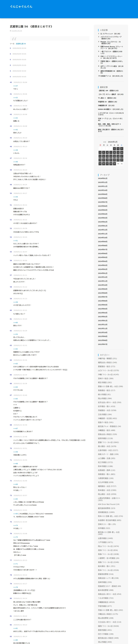Follow the >>58 anchor in post 59
Viewport: 138px width, 644px height.
coord(15,302)
